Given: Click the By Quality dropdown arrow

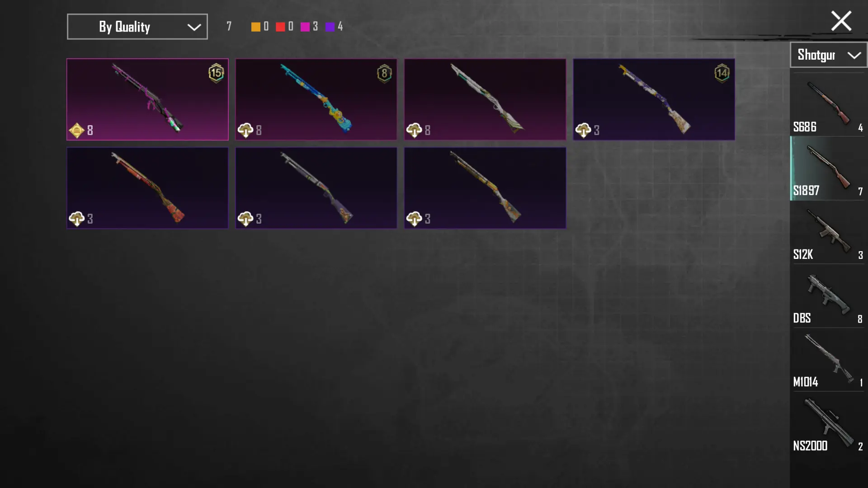Looking at the screenshot, I should [x=194, y=28].
